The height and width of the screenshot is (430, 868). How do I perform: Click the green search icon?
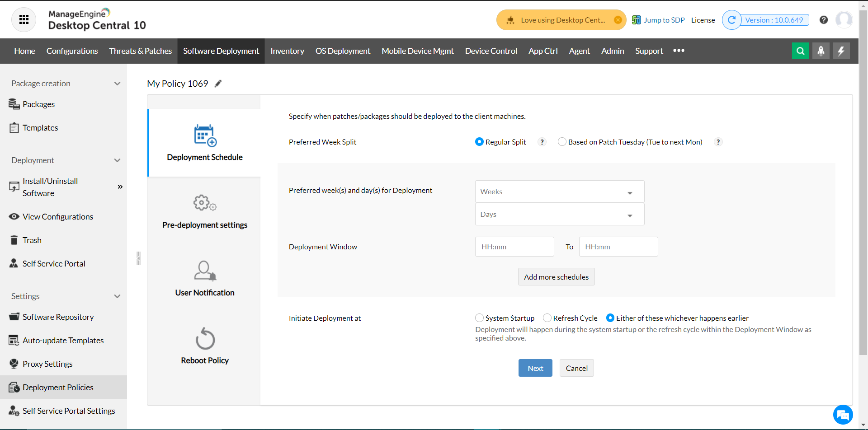(x=800, y=51)
